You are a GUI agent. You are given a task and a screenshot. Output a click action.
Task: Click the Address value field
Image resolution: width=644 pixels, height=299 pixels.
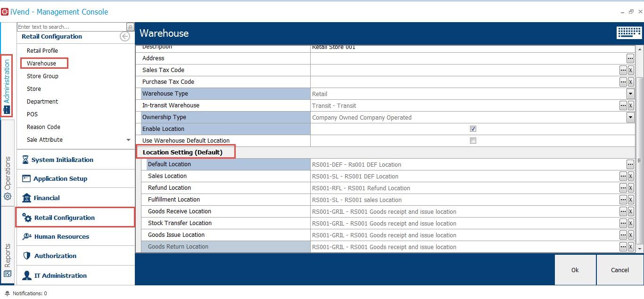pyautogui.click(x=468, y=58)
